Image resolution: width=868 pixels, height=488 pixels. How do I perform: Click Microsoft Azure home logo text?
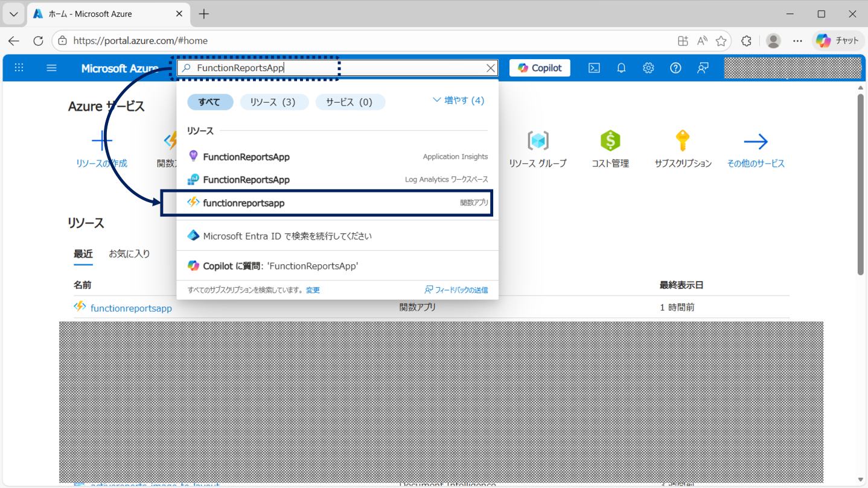click(x=120, y=68)
